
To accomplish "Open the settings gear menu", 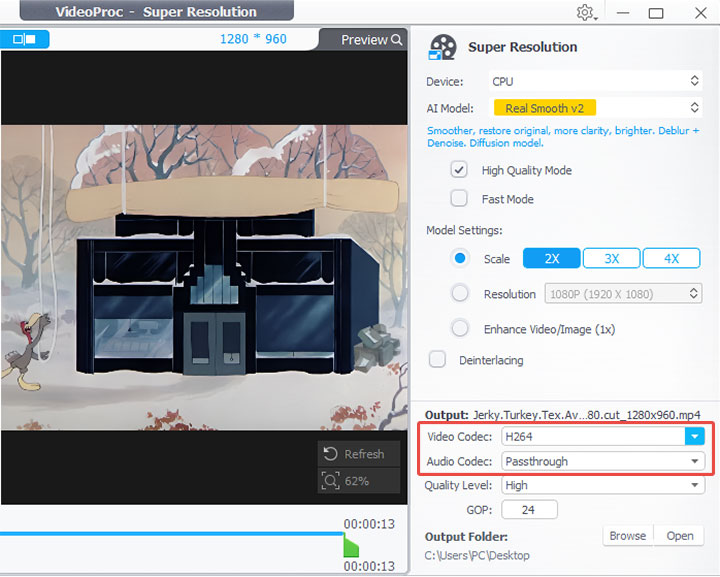I will (586, 12).
